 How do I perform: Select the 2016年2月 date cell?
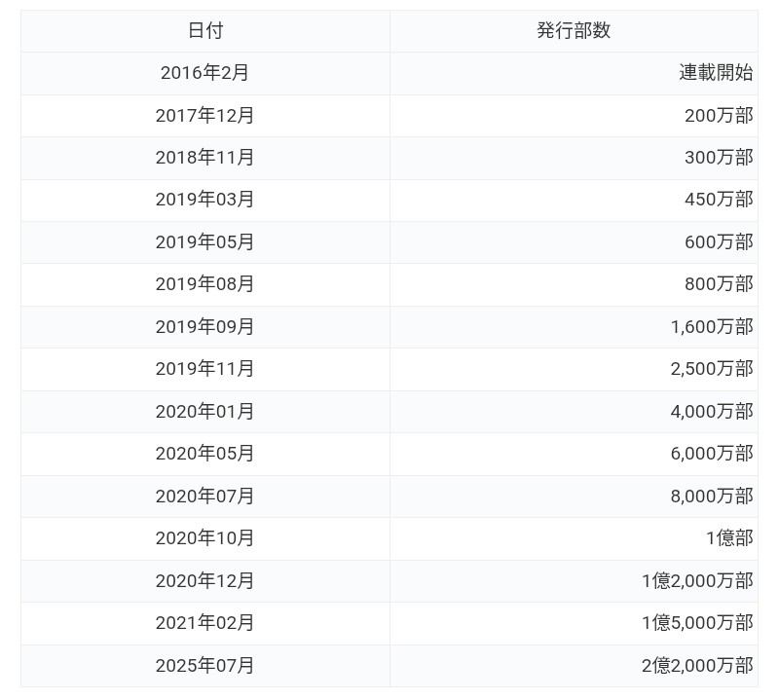(x=204, y=73)
